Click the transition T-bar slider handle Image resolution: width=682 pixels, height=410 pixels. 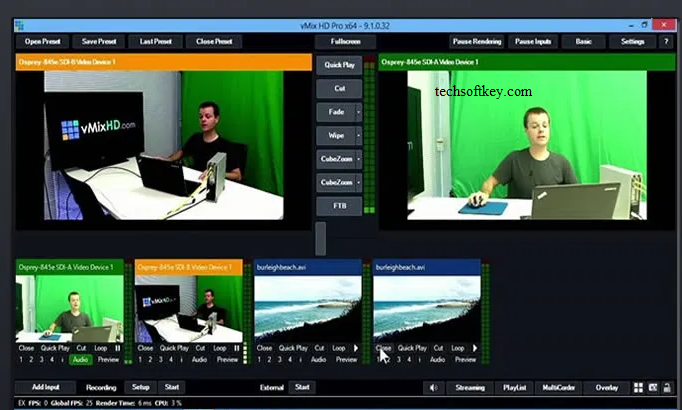[x=321, y=239]
